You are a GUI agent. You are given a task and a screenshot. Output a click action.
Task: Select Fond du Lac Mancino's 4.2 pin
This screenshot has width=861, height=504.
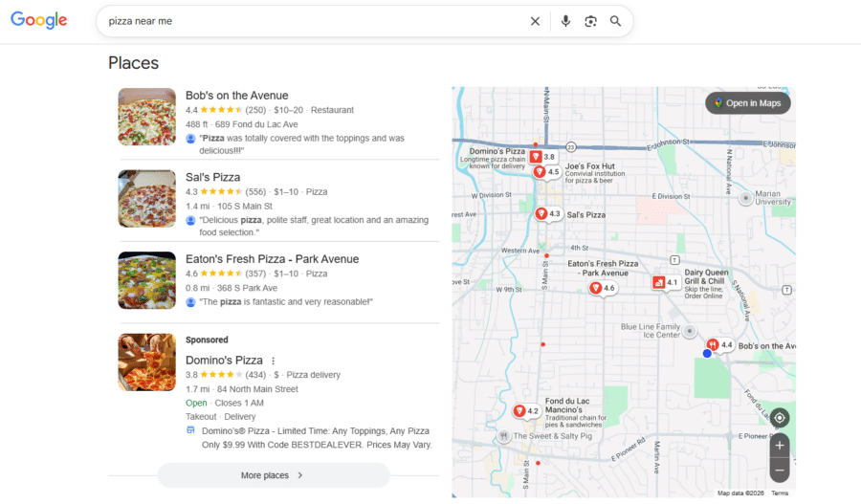point(526,410)
